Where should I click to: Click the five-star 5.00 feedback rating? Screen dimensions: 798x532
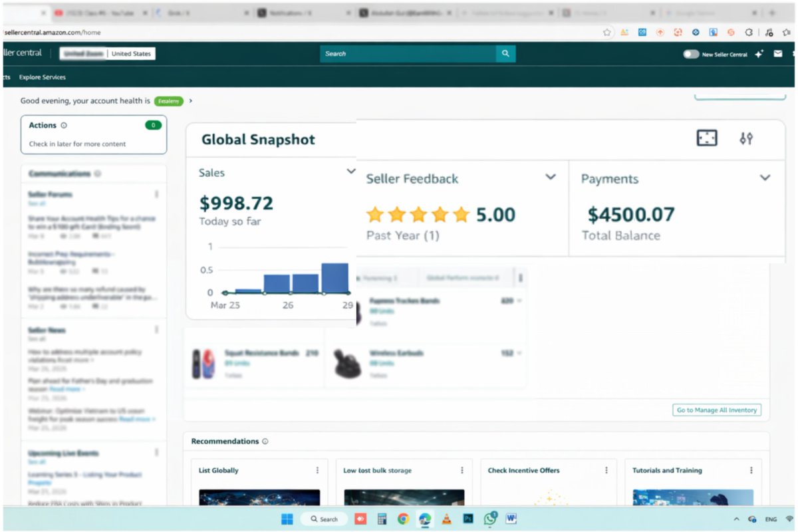[x=441, y=215]
